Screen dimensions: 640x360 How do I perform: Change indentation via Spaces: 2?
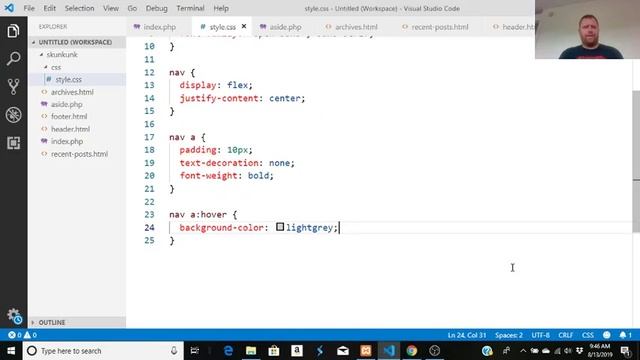[x=509, y=335]
